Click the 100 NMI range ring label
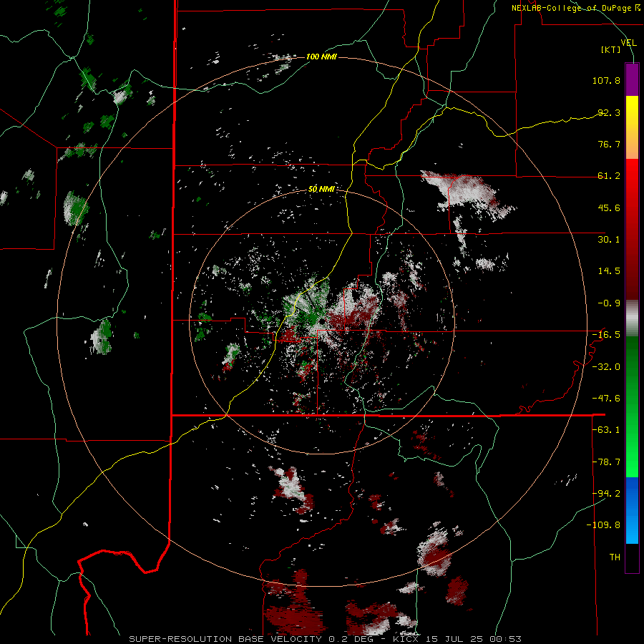The image size is (644, 644). [321, 57]
